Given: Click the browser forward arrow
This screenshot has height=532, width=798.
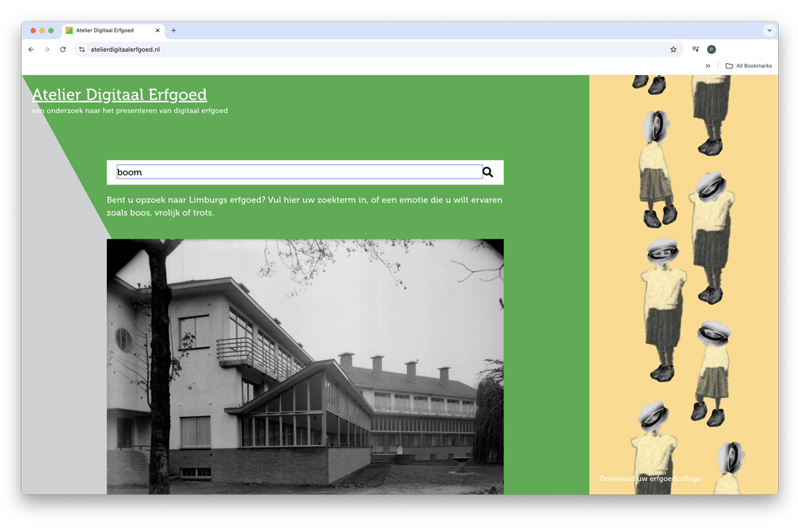Looking at the screenshot, I should coord(47,49).
